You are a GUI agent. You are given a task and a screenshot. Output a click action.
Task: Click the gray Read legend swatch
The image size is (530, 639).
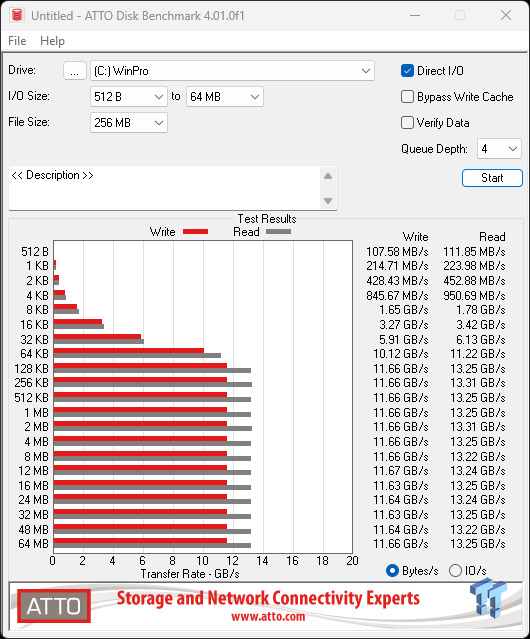point(278,231)
